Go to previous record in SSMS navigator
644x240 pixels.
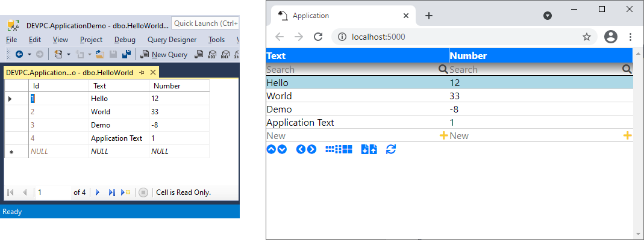[24, 192]
